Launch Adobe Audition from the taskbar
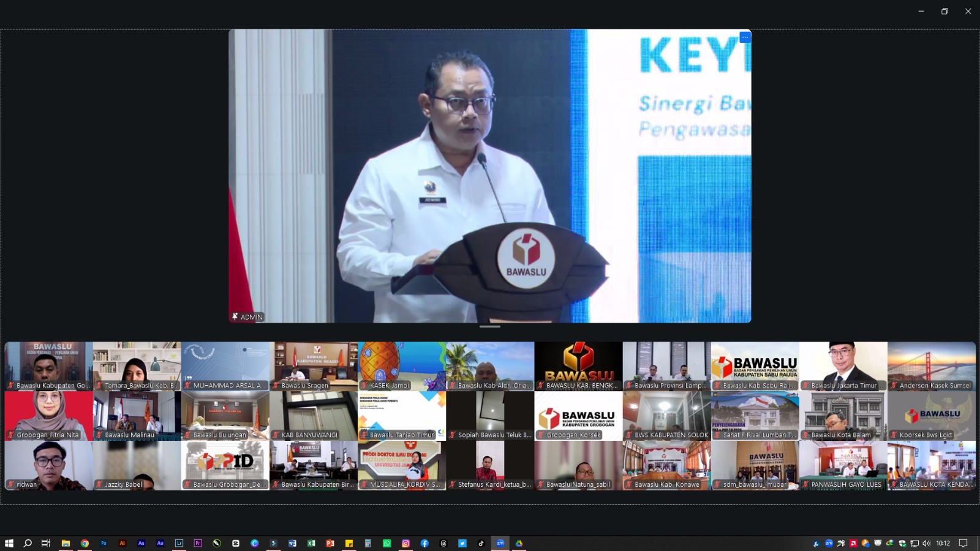This screenshot has width=980, height=551. click(160, 543)
